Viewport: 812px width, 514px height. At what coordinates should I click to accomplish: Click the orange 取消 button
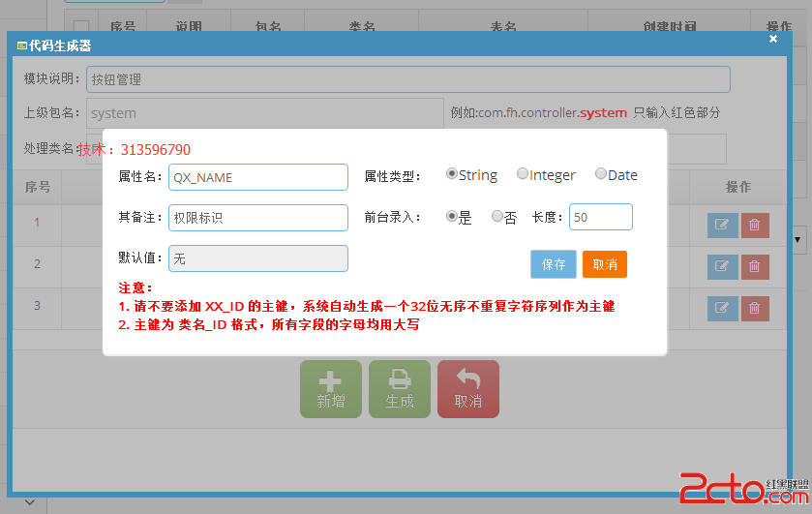605,264
